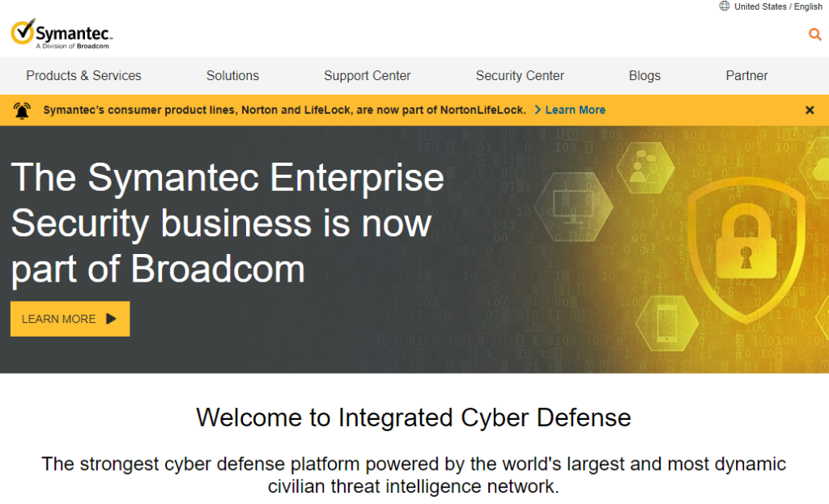This screenshot has width=829, height=504.
Task: Click the Broadcom hero headline text
Action: point(227,222)
